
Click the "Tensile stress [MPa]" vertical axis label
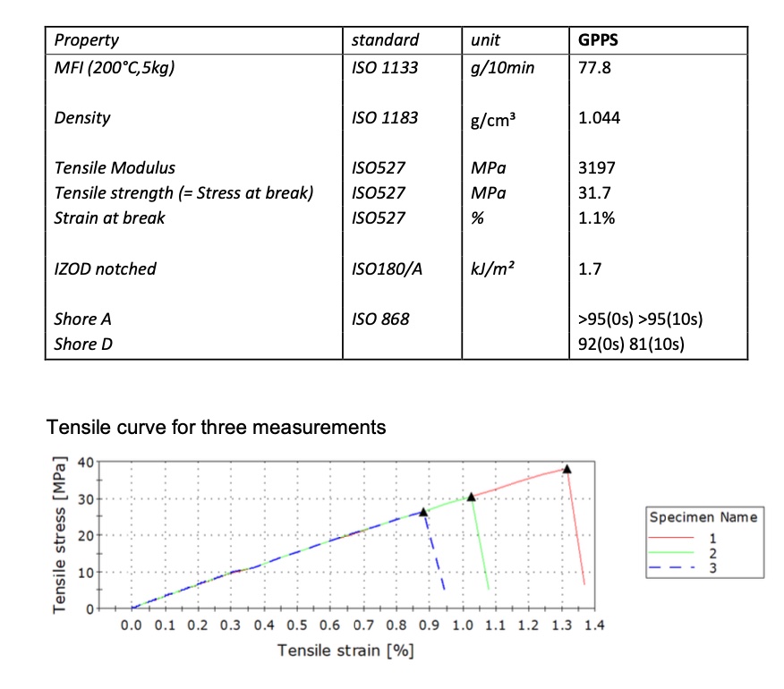[x=61, y=535]
